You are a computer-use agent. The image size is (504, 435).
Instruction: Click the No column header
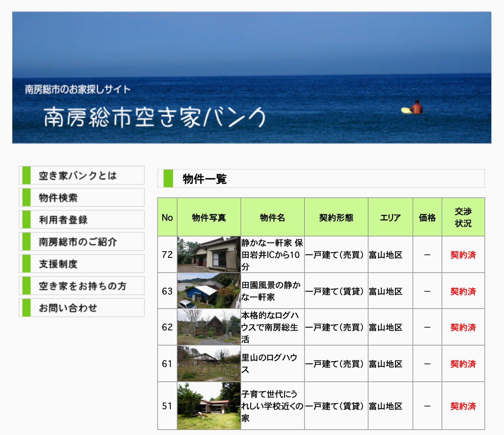coord(167,217)
